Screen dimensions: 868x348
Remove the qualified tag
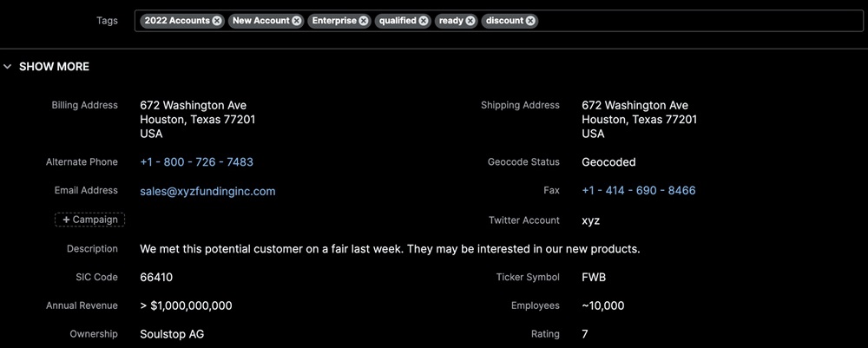(x=424, y=21)
